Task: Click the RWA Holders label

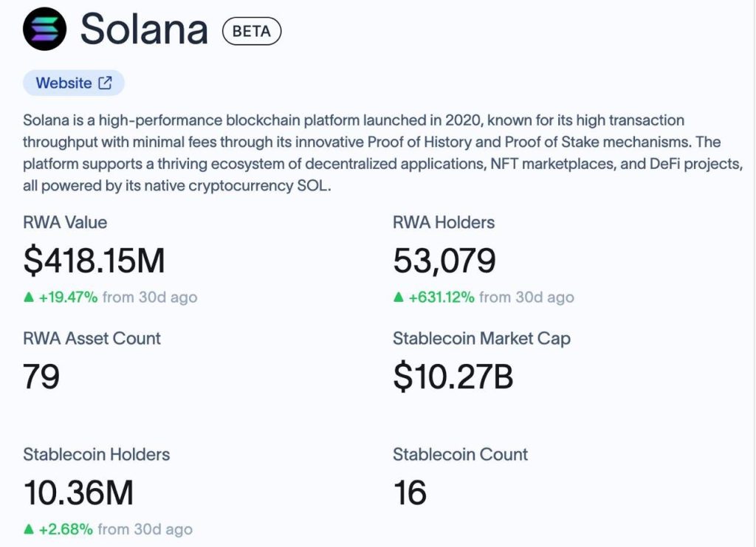Action: tap(444, 222)
